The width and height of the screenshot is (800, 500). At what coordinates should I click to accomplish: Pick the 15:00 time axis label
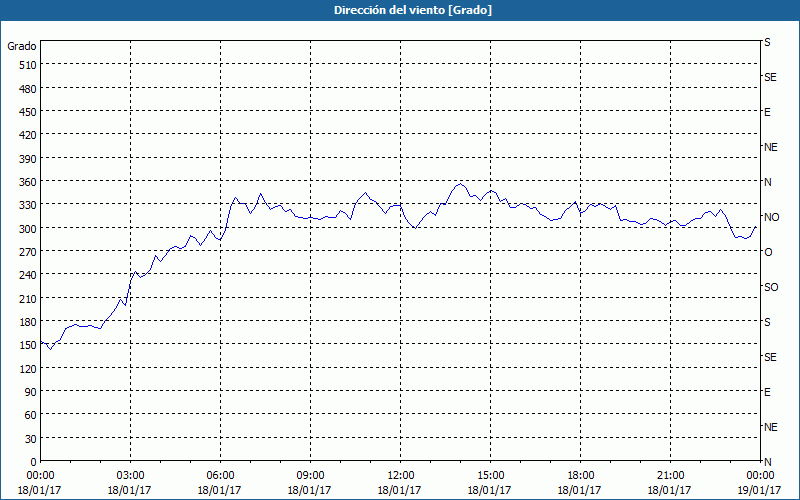click(490, 476)
